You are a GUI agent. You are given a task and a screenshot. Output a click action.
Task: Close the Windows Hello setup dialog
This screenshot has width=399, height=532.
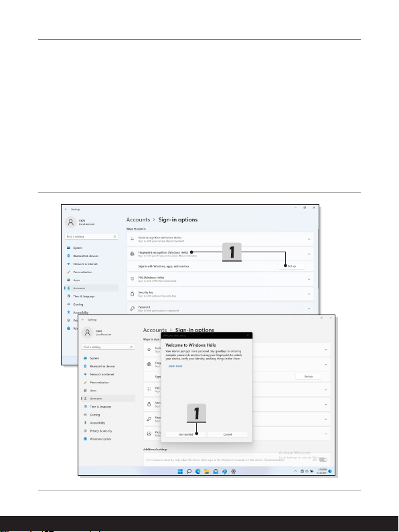point(248,335)
